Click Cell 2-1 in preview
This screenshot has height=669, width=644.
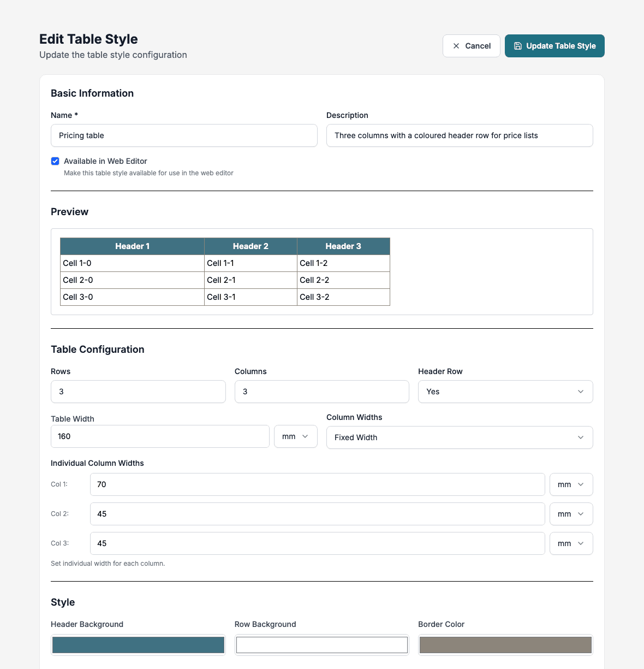(251, 280)
